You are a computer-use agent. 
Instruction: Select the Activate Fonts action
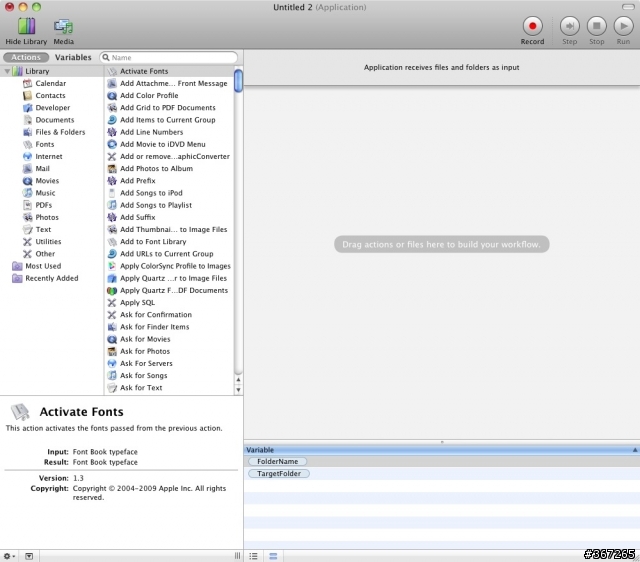coord(169,71)
